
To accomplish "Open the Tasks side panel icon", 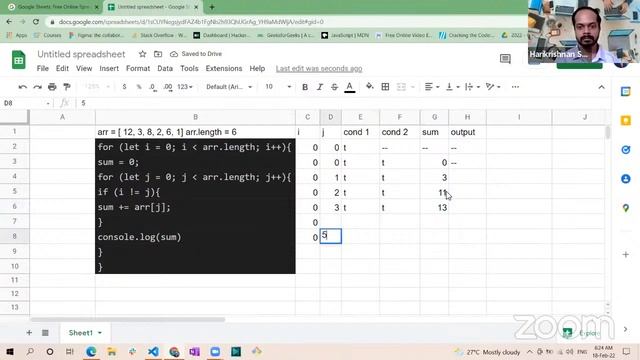I will coord(625,150).
